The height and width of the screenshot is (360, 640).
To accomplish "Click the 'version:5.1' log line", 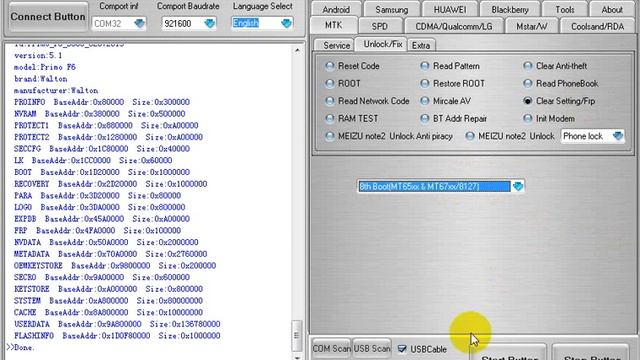I will [x=38, y=56].
